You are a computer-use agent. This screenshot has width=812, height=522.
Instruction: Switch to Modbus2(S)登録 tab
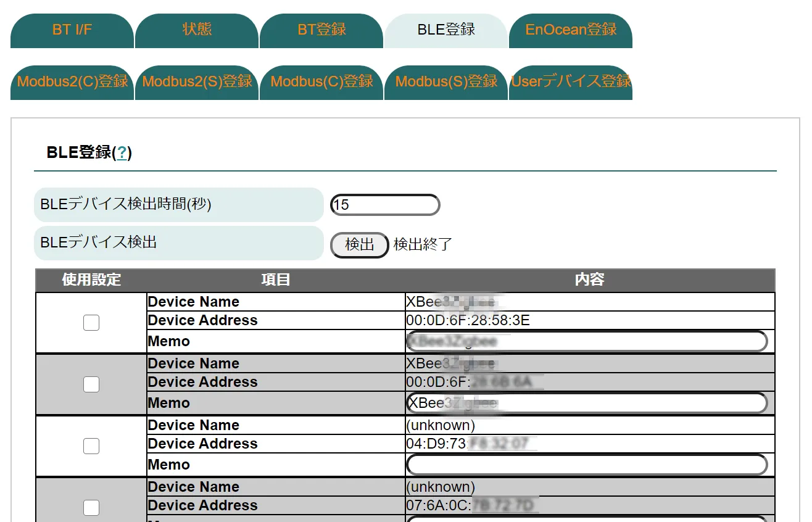197,82
